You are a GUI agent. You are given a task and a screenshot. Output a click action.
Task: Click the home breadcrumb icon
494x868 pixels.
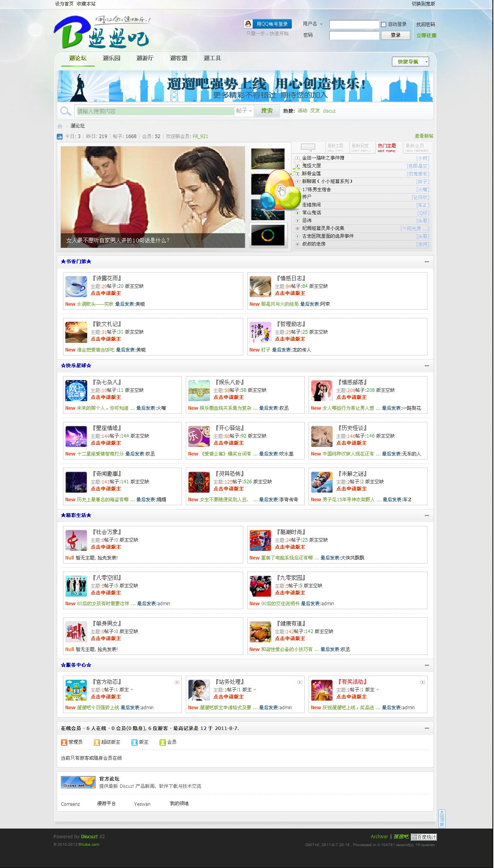tap(60, 126)
